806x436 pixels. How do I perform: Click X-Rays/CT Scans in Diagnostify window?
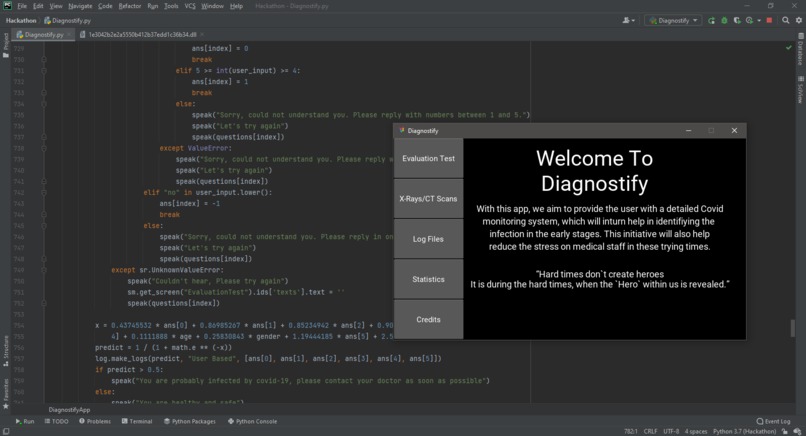pos(428,198)
